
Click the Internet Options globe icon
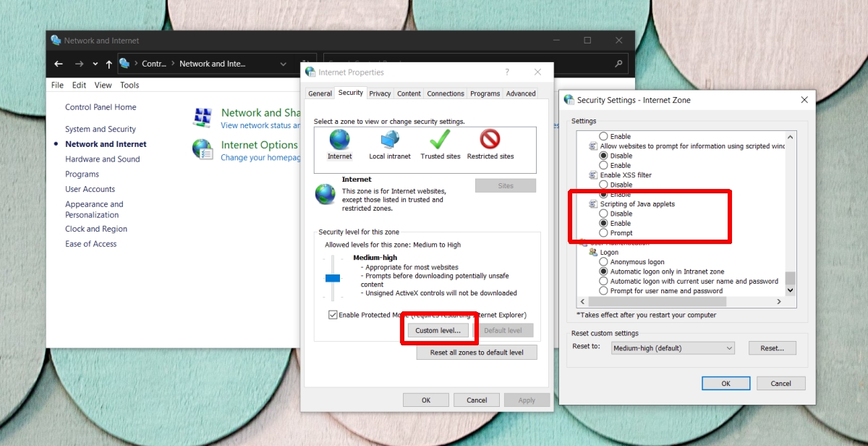click(203, 149)
